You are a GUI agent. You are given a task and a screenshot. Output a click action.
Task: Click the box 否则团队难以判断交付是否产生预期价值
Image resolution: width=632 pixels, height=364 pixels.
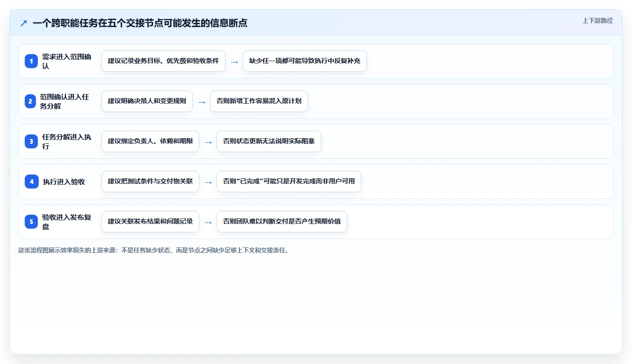(x=282, y=222)
